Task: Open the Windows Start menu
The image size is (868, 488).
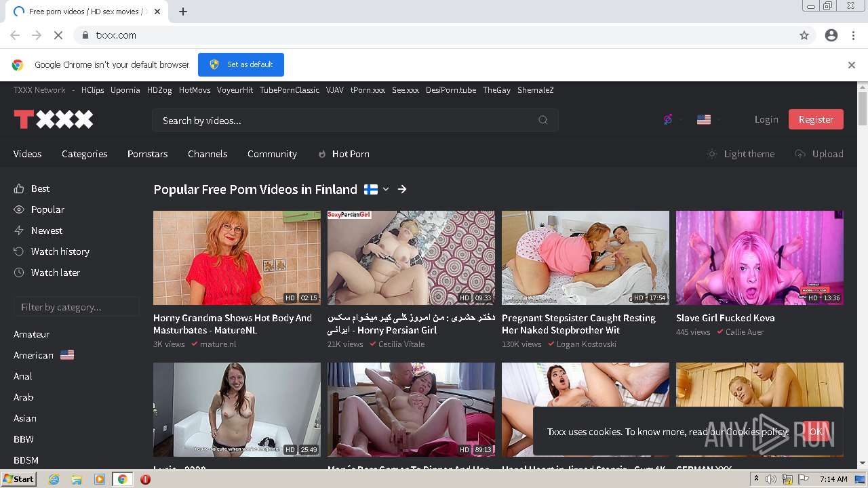Action: (x=19, y=479)
